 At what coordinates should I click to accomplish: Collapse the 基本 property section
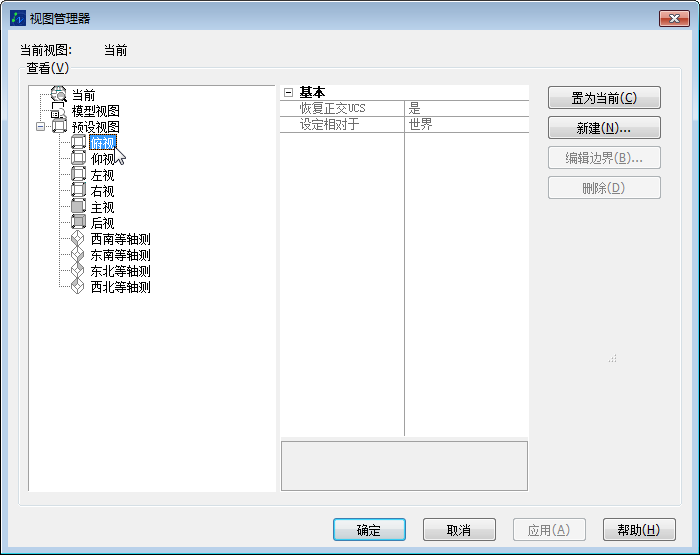(x=288, y=92)
